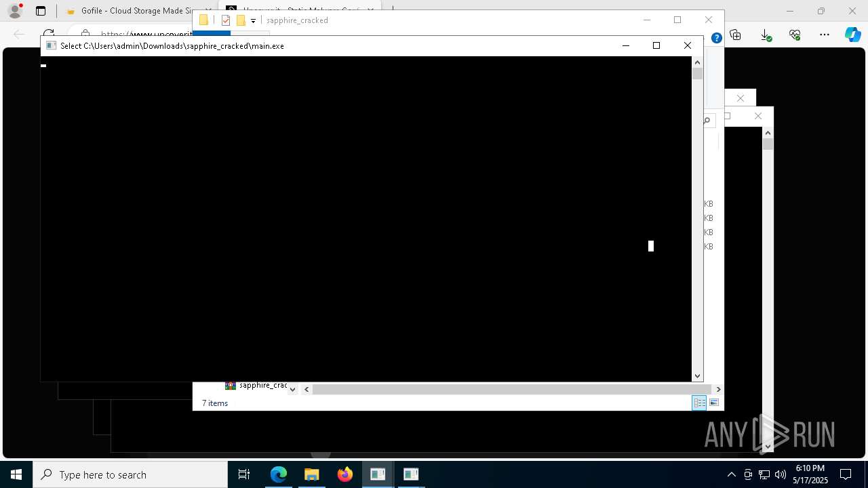
Task: Click rear console window scrollbar down arrow
Action: click(x=768, y=446)
